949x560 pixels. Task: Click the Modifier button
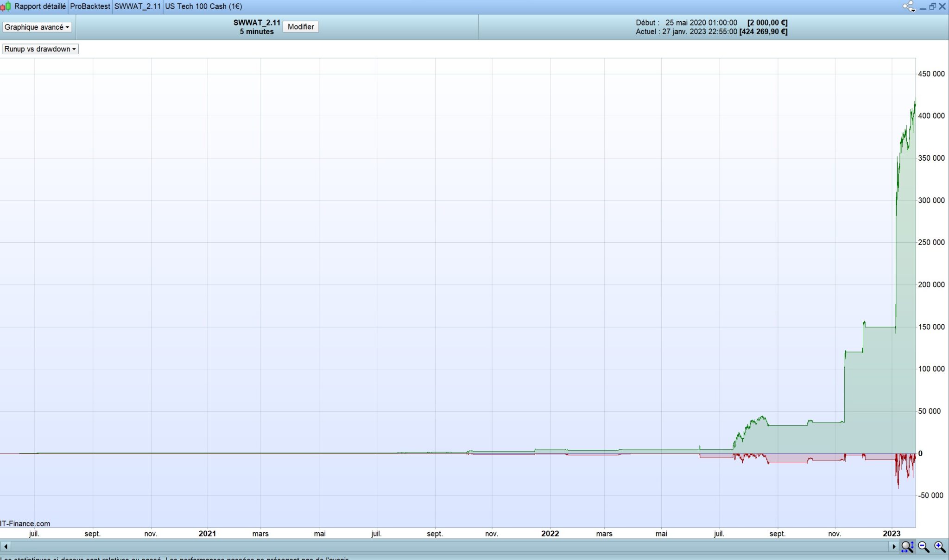tap(301, 27)
